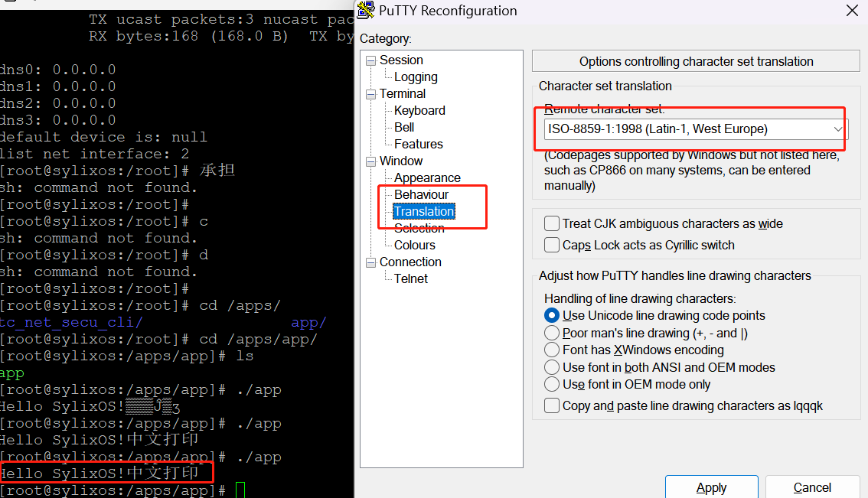Select the Bell category
The width and height of the screenshot is (868, 498).
tap(404, 127)
